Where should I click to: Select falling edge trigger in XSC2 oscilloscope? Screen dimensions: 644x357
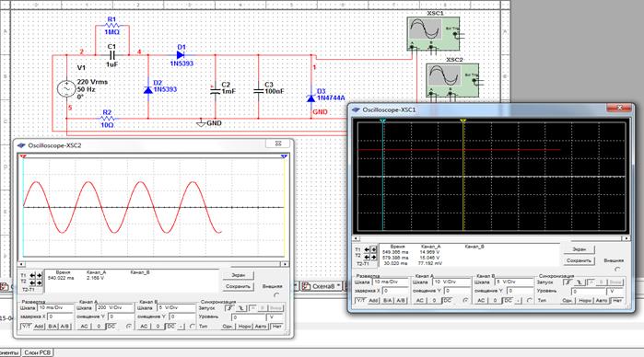point(241,308)
